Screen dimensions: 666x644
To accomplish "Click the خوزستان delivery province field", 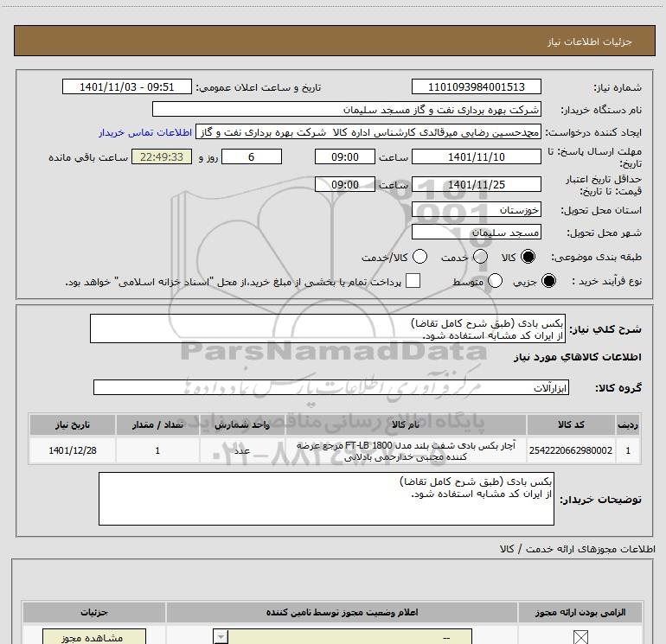I will coord(477,210).
